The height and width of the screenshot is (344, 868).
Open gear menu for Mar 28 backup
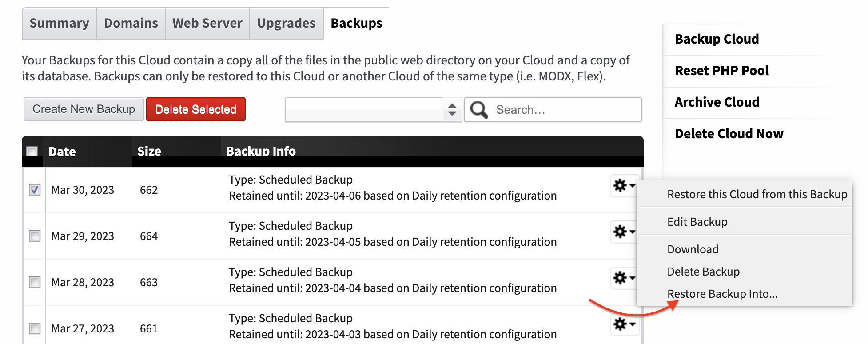pos(624,278)
